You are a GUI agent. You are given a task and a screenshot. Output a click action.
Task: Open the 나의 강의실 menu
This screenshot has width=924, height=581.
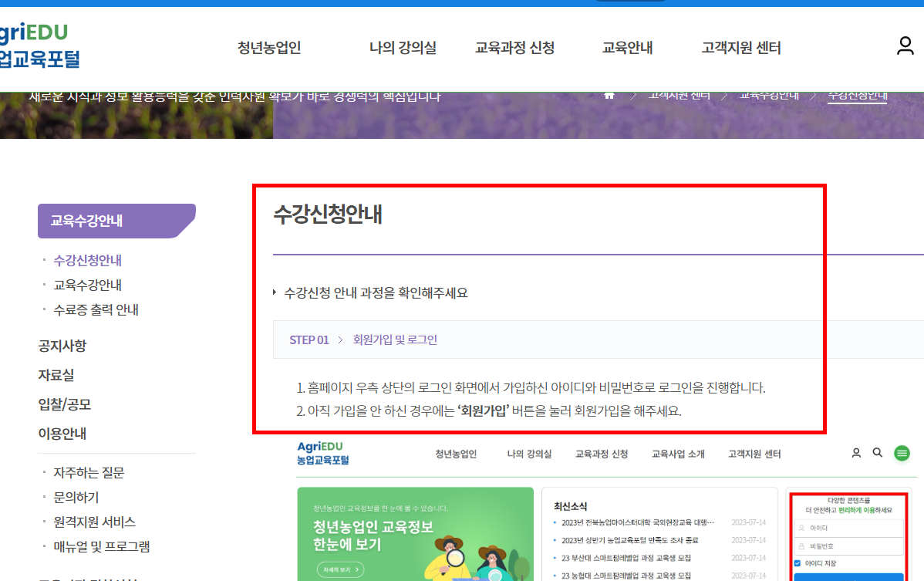pos(403,47)
